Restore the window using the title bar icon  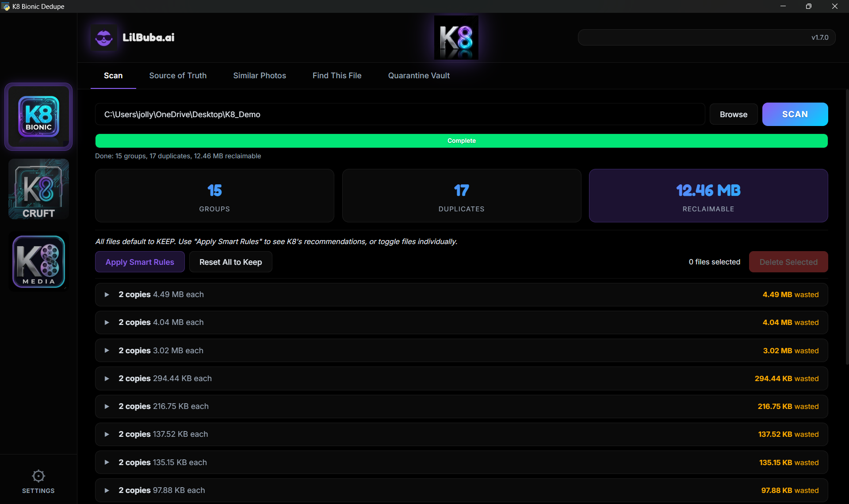tap(808, 6)
